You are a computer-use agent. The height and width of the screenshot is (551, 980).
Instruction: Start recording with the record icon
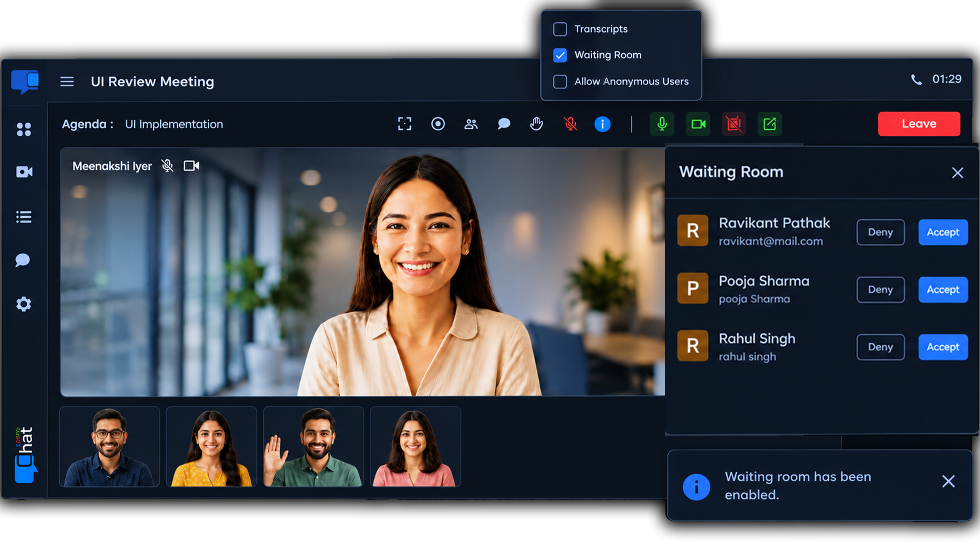tap(438, 124)
